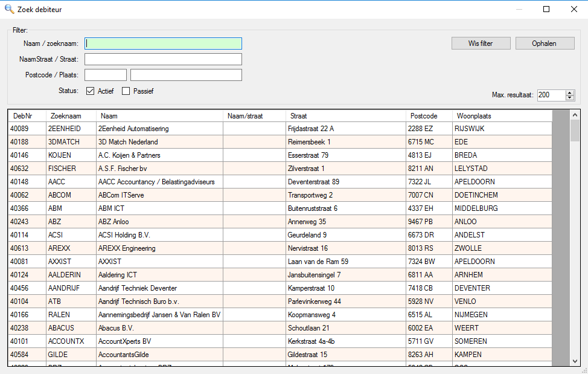Increase Max. resultaat with up arrow
Viewport: 588px width, 374px height.
[570, 92]
